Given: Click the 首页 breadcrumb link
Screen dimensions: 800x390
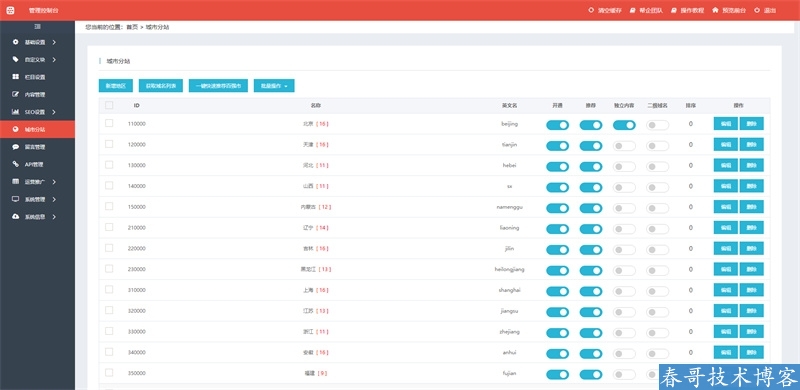Looking at the screenshot, I should coord(132,27).
